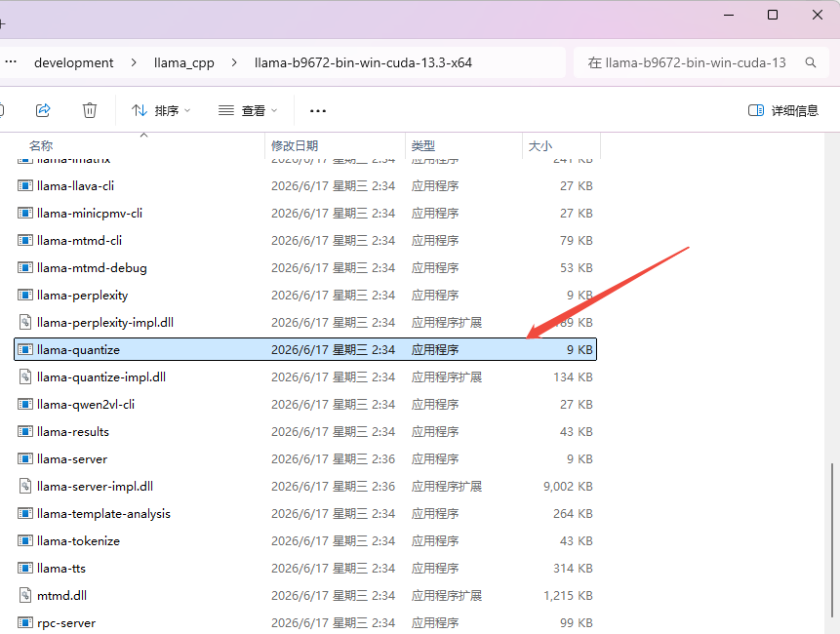Click the 9,002 KB size cell
The height and width of the screenshot is (634, 840).
point(568,486)
